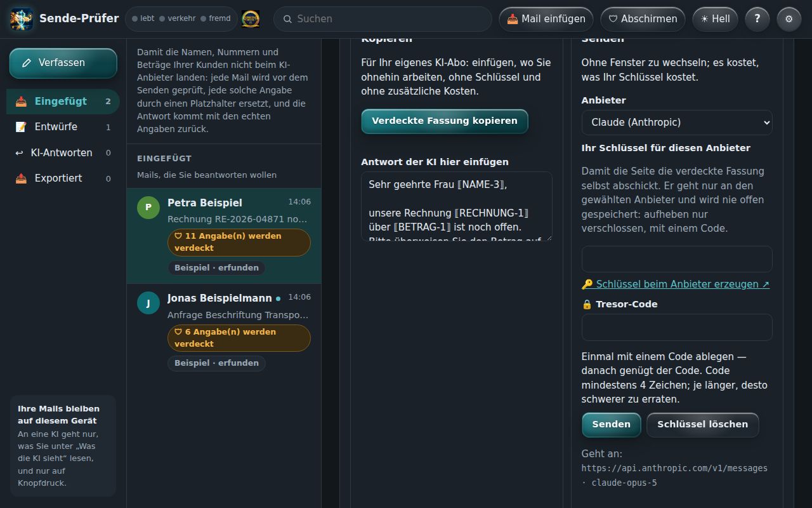Click the provider key input field
The width and height of the screenshot is (812, 508).
tap(677, 259)
